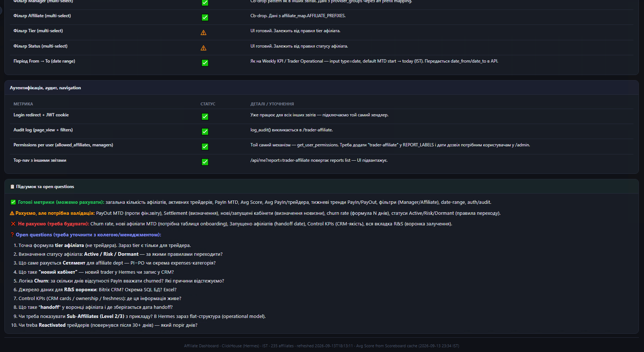Click green check next to Permissions per user
Image resolution: width=644 pixels, height=352 pixels.
[205, 146]
